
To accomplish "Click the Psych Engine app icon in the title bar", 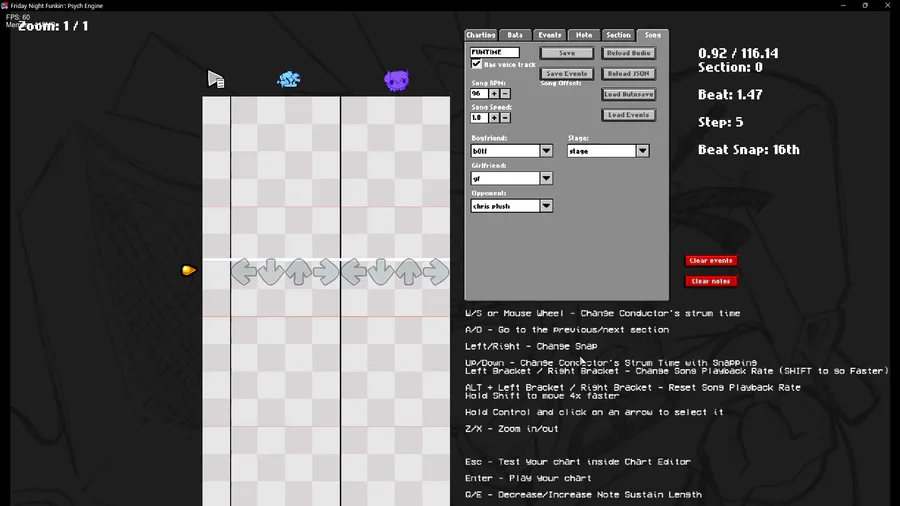I will coord(5,5).
